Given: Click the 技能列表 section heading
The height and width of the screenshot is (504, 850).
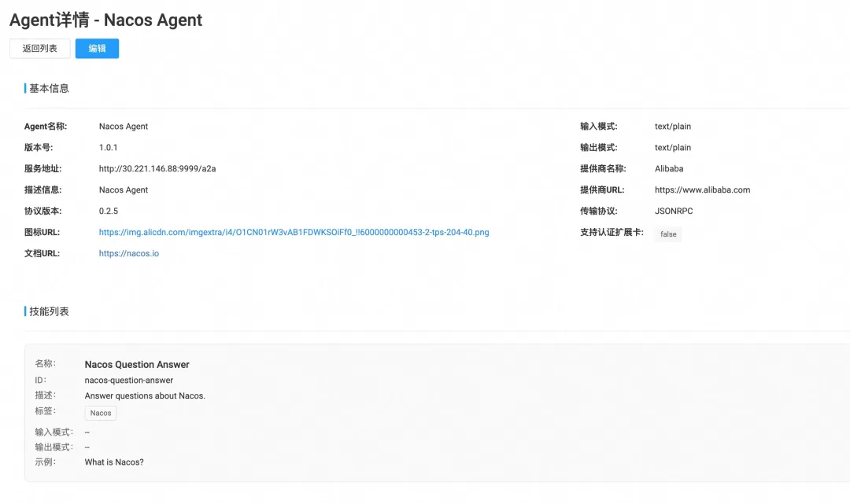Looking at the screenshot, I should pos(49,311).
